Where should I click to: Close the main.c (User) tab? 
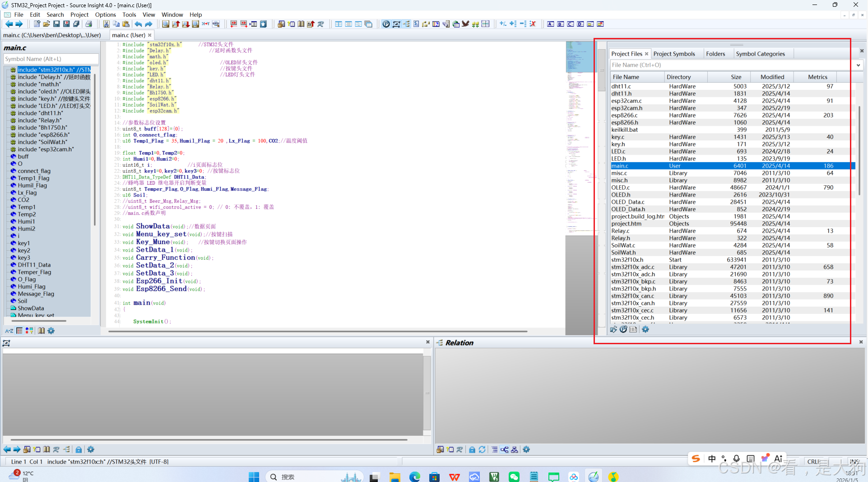(x=150, y=35)
